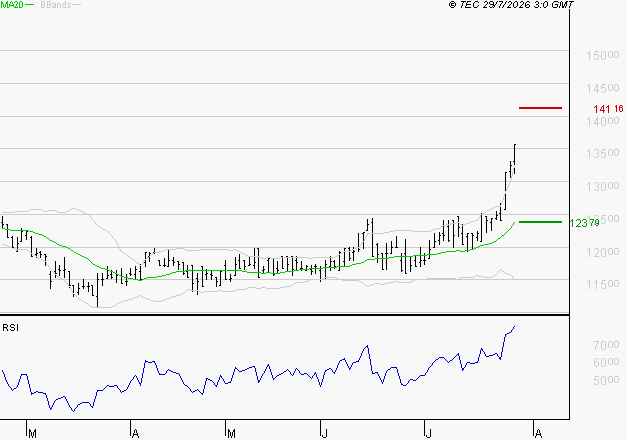Click the first J month marker

coord(325,434)
